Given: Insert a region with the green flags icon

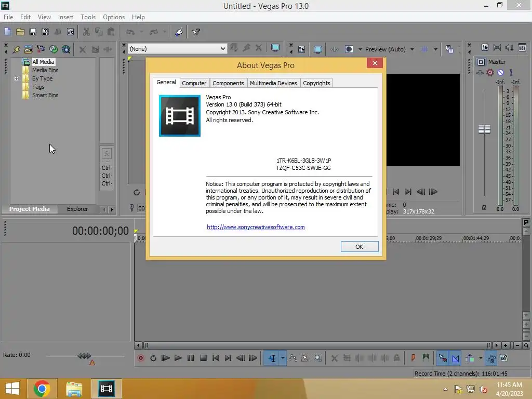Looking at the screenshot, I should tap(426, 358).
